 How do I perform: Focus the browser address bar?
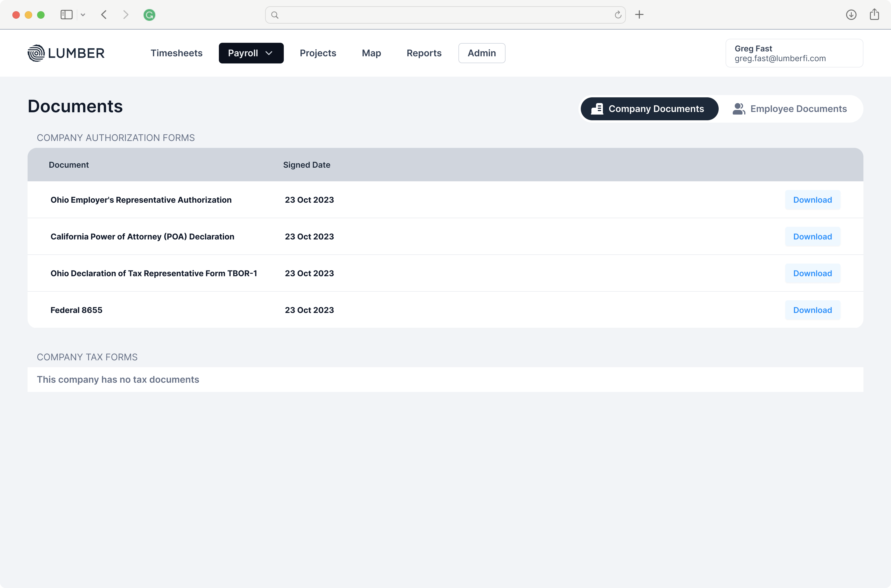(445, 15)
